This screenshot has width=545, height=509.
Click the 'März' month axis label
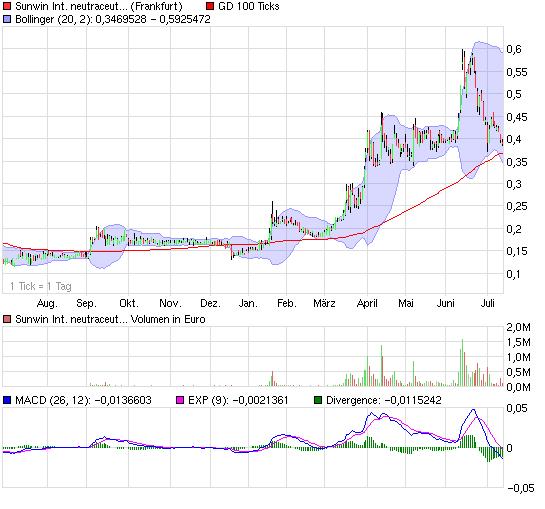click(324, 303)
